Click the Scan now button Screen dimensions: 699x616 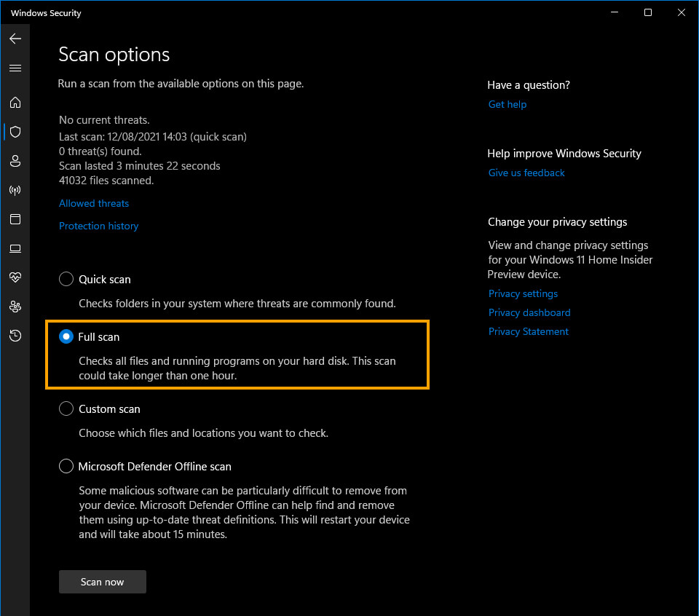click(x=103, y=582)
